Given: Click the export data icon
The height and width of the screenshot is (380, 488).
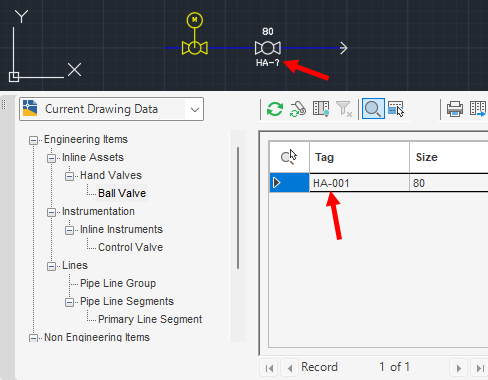Looking at the screenshot, I should pos(478,109).
